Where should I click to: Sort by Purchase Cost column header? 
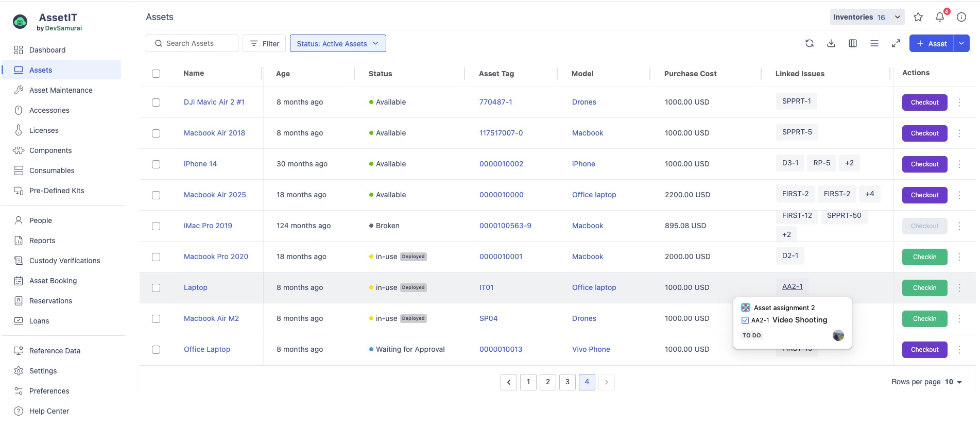pos(690,74)
